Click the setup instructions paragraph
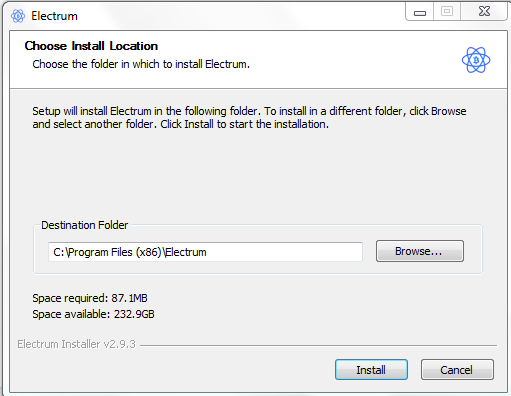The image size is (511, 396). pyautogui.click(x=249, y=117)
